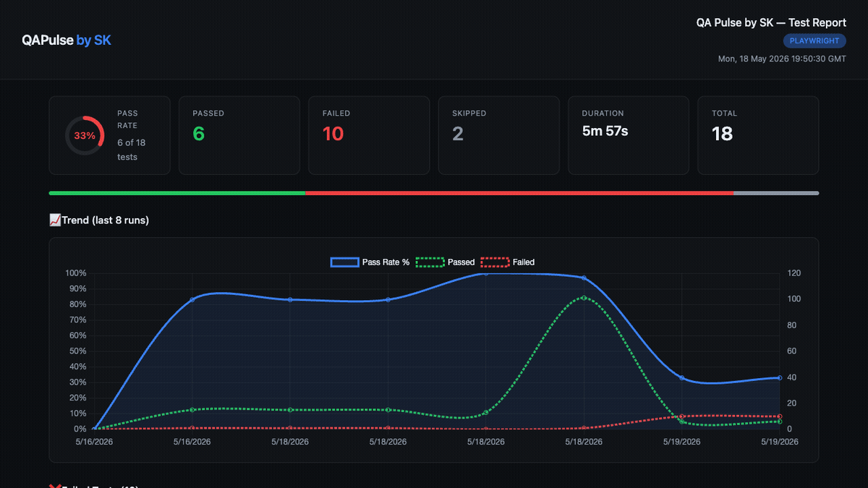Click the green Passed legend swatch
This screenshot has width=868, height=488.
[430, 262]
